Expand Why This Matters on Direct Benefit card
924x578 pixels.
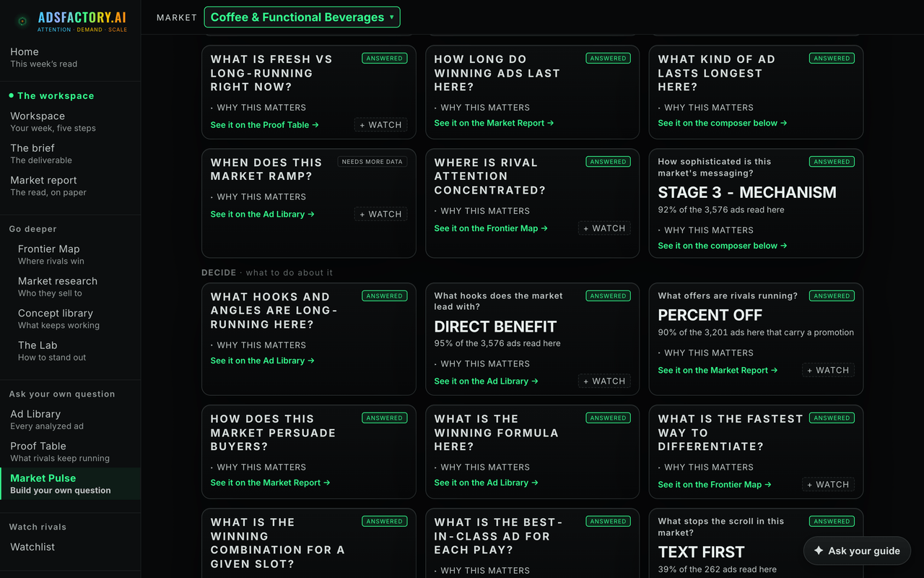tap(482, 364)
